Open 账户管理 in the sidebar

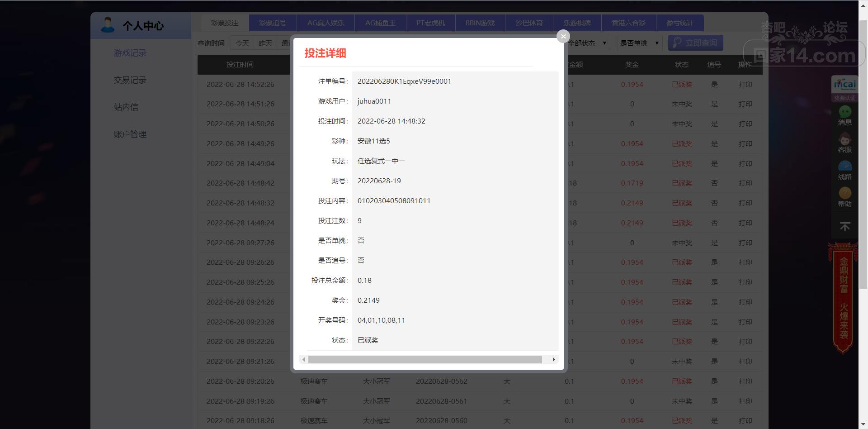pos(130,134)
